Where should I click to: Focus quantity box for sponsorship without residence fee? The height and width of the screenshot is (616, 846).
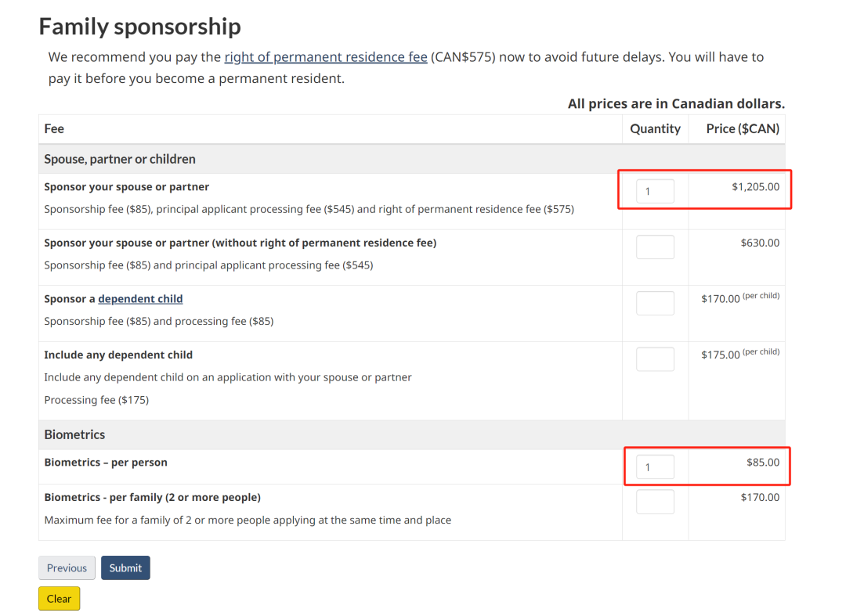click(x=655, y=247)
